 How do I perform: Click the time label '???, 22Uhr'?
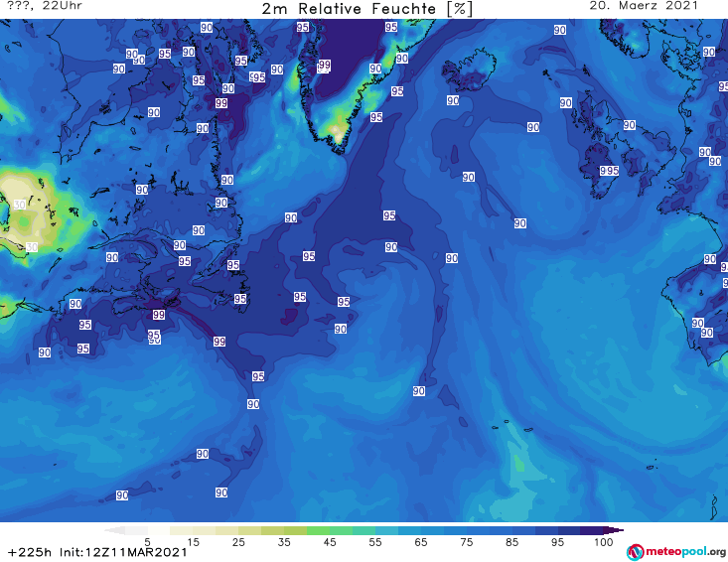(45, 6)
